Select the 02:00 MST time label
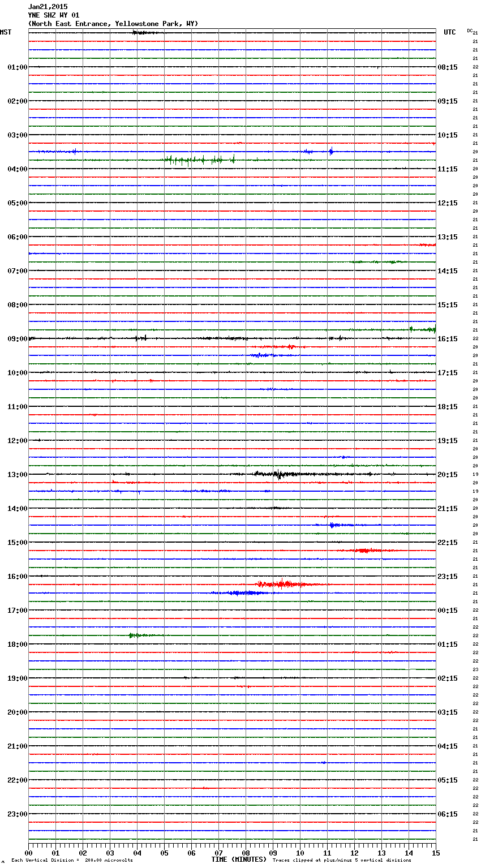The height and width of the screenshot is (868, 481). (x=18, y=101)
